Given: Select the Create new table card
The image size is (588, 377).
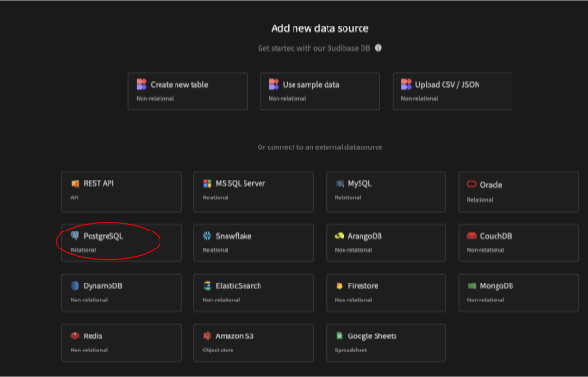Looking at the screenshot, I should pyautogui.click(x=188, y=92).
